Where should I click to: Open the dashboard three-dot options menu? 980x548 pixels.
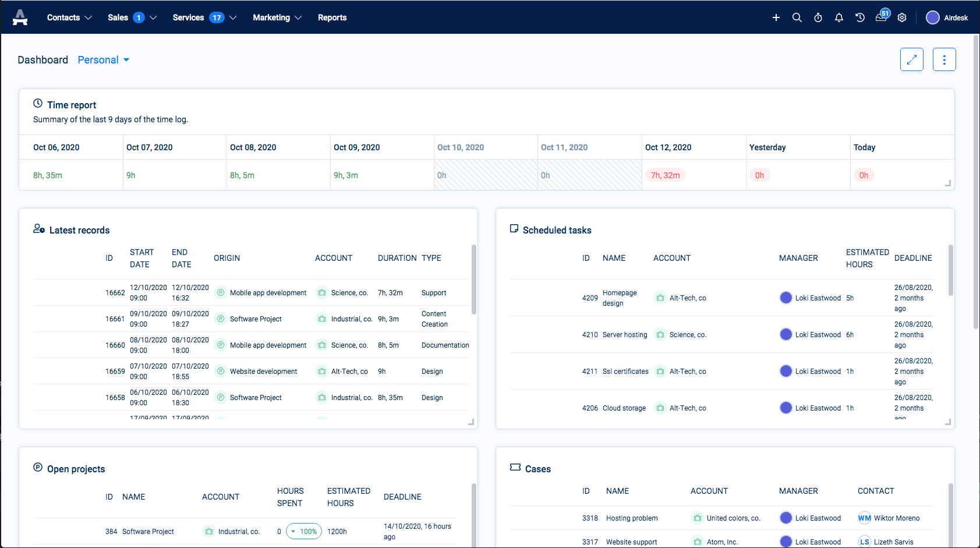click(x=944, y=59)
